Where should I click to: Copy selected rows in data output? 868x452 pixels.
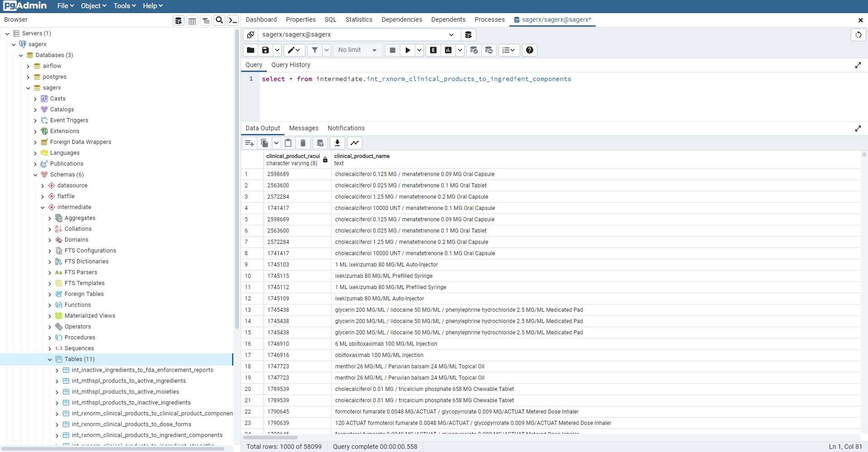265,143
